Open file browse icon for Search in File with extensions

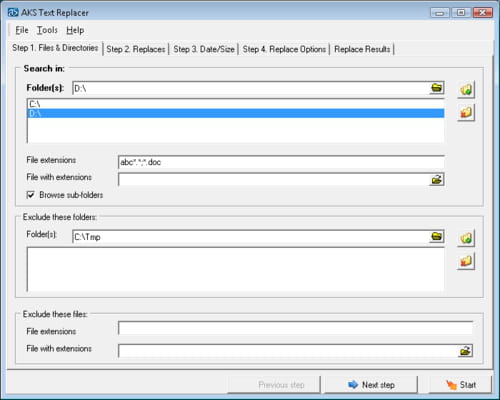point(437,180)
